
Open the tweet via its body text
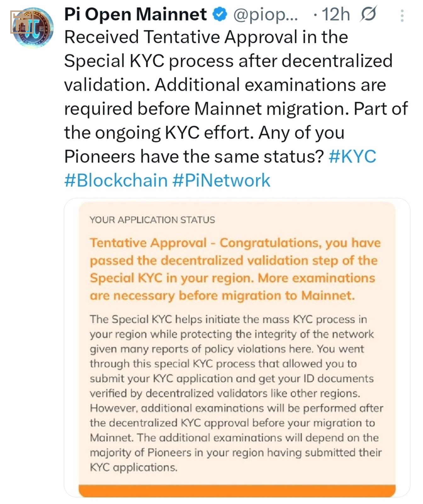tap(236, 108)
